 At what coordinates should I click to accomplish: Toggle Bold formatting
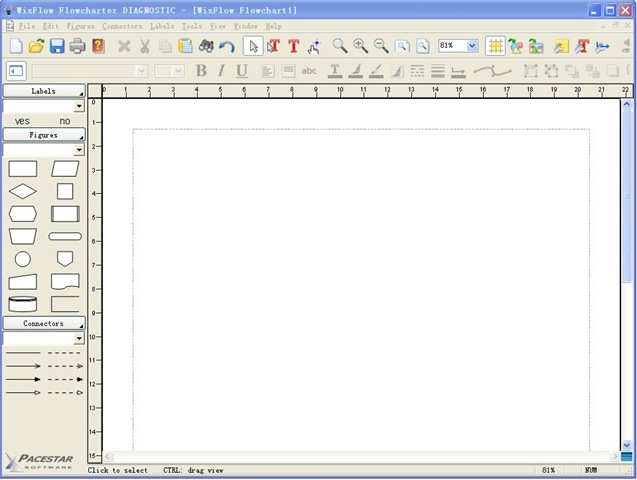[x=201, y=71]
